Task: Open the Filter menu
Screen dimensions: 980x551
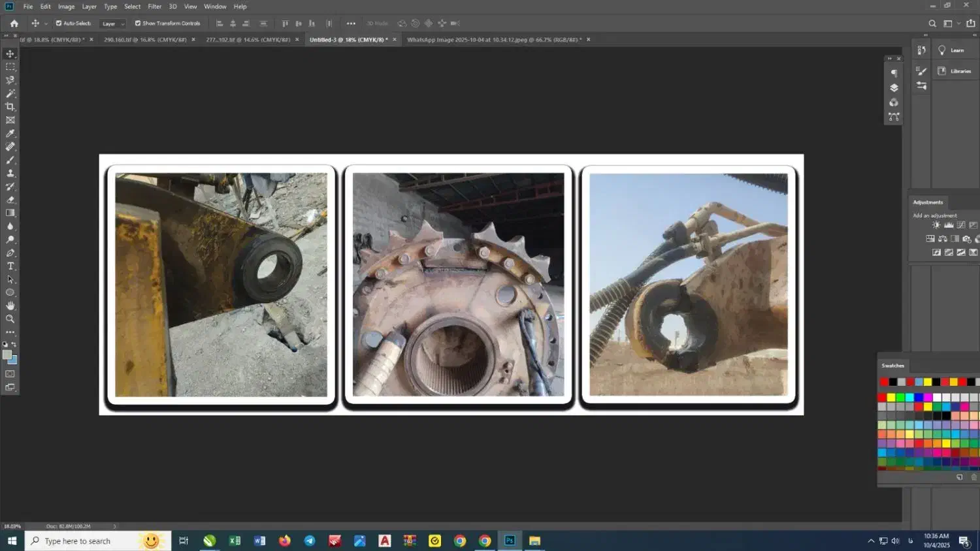Action: click(x=154, y=7)
